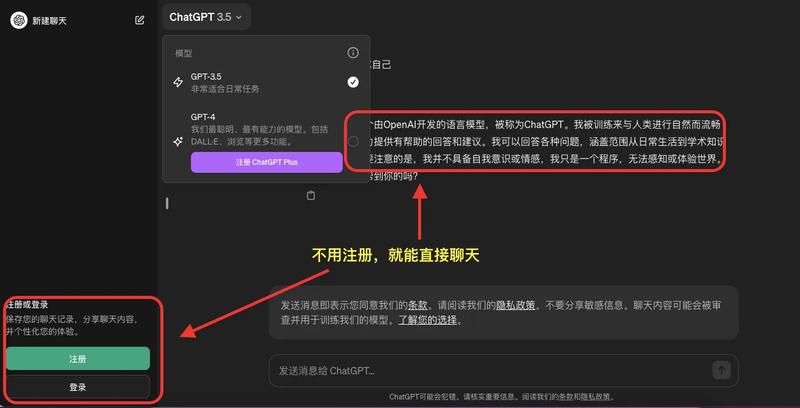The width and height of the screenshot is (800, 408).
Task: Click the GPT-4 sparkle icon
Action: 178,142
